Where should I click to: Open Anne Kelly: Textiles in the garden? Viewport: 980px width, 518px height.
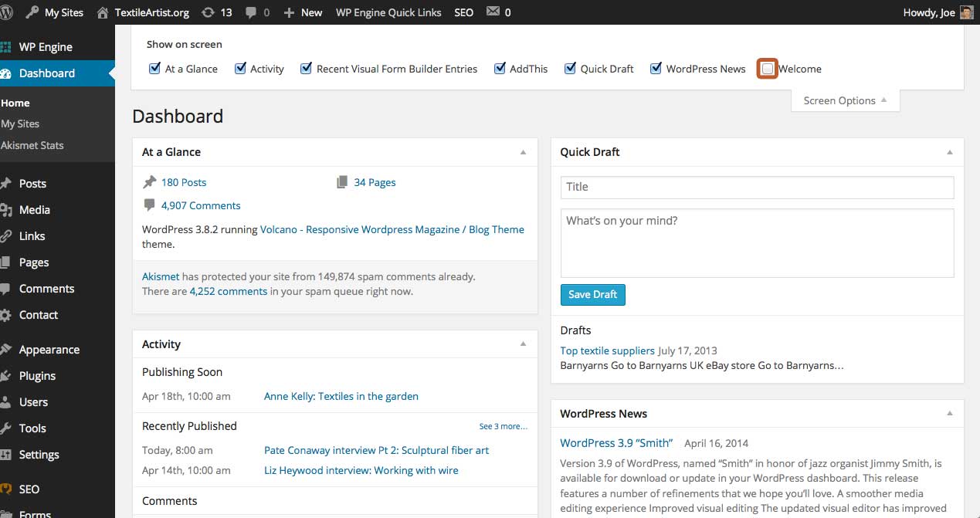[x=341, y=396]
